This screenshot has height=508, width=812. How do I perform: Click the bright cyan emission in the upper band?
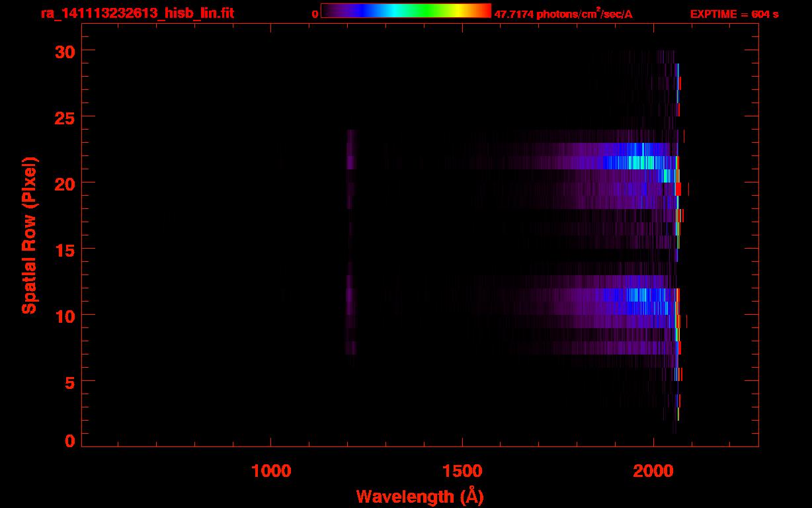click(x=638, y=163)
